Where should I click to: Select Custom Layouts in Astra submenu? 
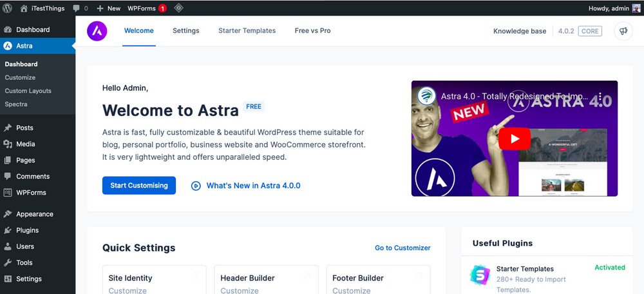(x=28, y=91)
